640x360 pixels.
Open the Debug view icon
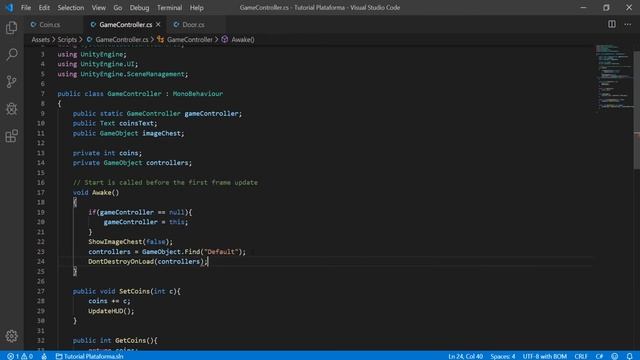click(x=11, y=109)
